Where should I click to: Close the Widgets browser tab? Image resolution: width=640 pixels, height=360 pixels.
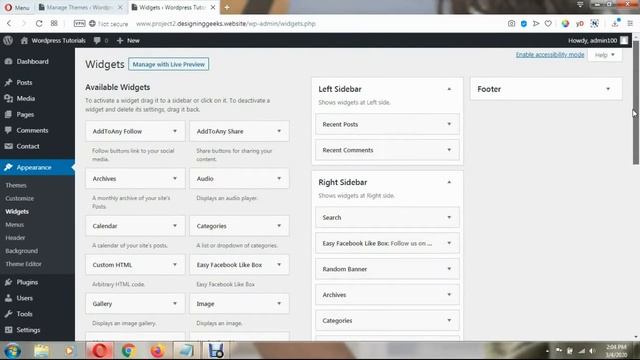click(213, 7)
